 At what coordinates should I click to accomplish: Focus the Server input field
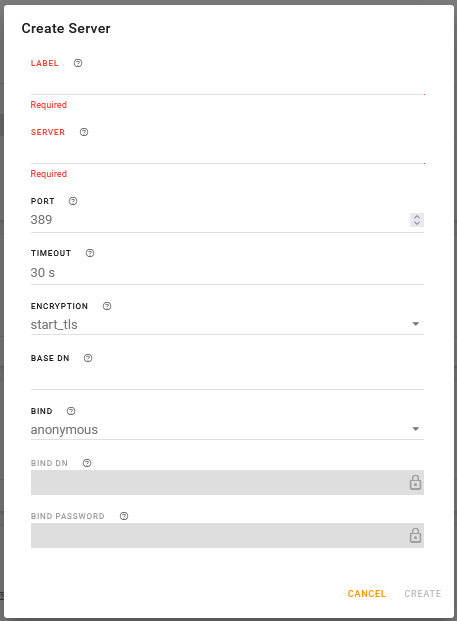227,152
